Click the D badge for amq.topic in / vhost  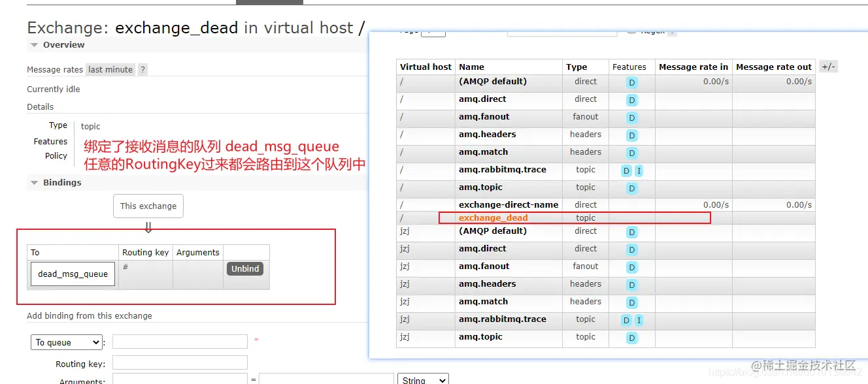point(632,189)
